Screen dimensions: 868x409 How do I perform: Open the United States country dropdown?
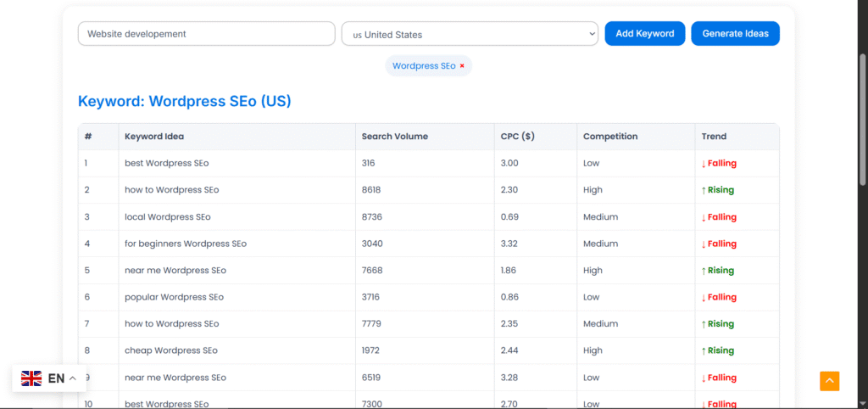(470, 34)
